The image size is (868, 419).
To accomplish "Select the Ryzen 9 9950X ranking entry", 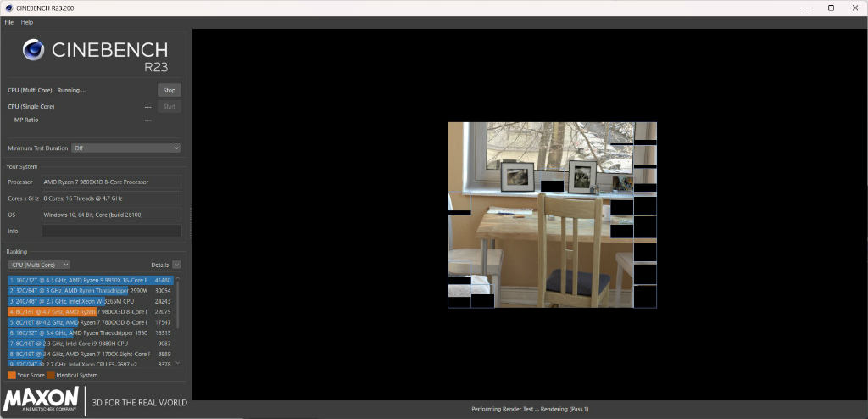I will pyautogui.click(x=91, y=281).
